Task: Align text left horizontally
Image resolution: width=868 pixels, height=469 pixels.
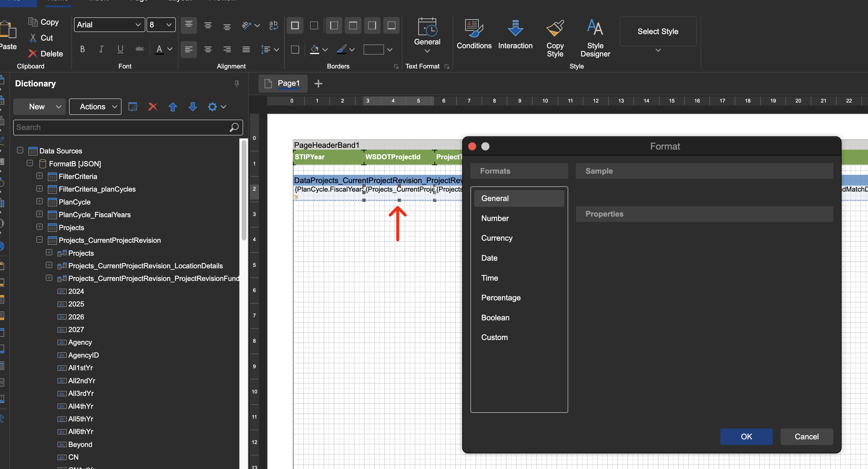Action: pyautogui.click(x=189, y=50)
